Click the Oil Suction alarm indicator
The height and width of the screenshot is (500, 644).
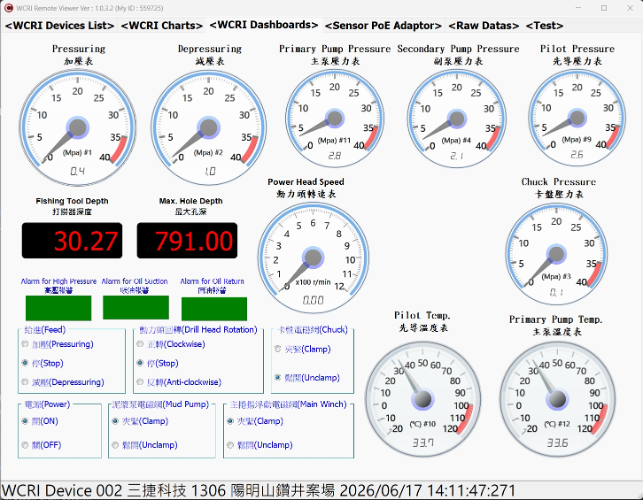coord(136,307)
